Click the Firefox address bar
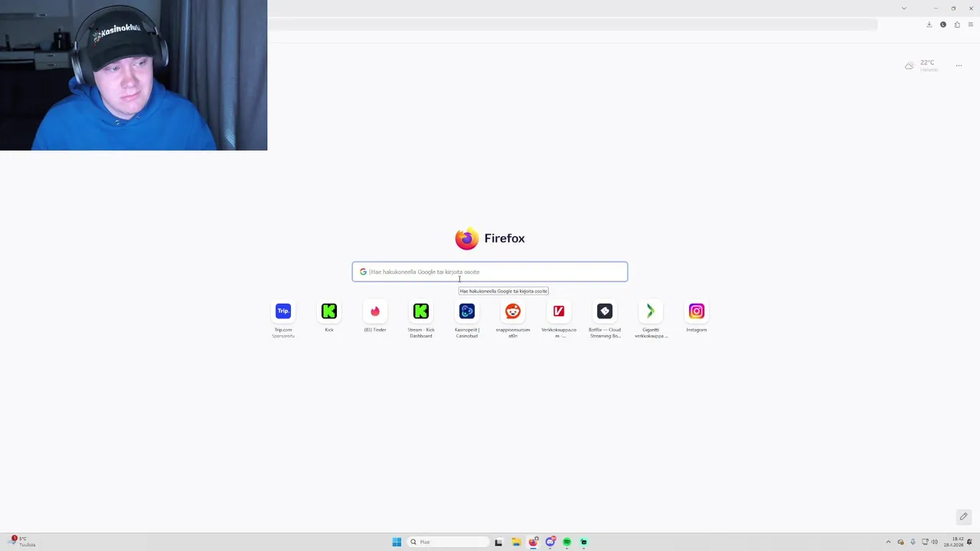Screen dimensions: 980x551 (x=573, y=24)
